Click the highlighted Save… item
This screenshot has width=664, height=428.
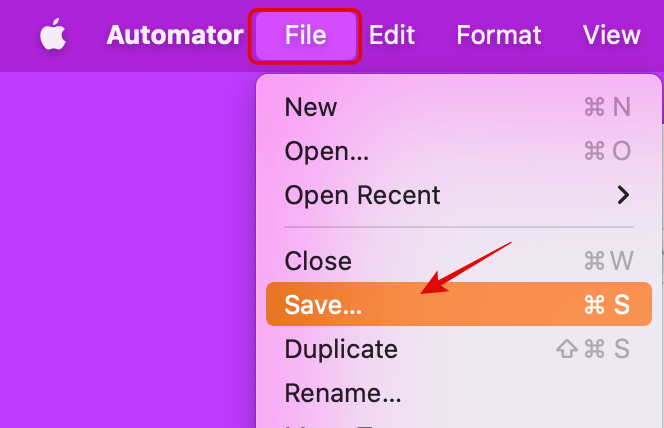coord(323,305)
